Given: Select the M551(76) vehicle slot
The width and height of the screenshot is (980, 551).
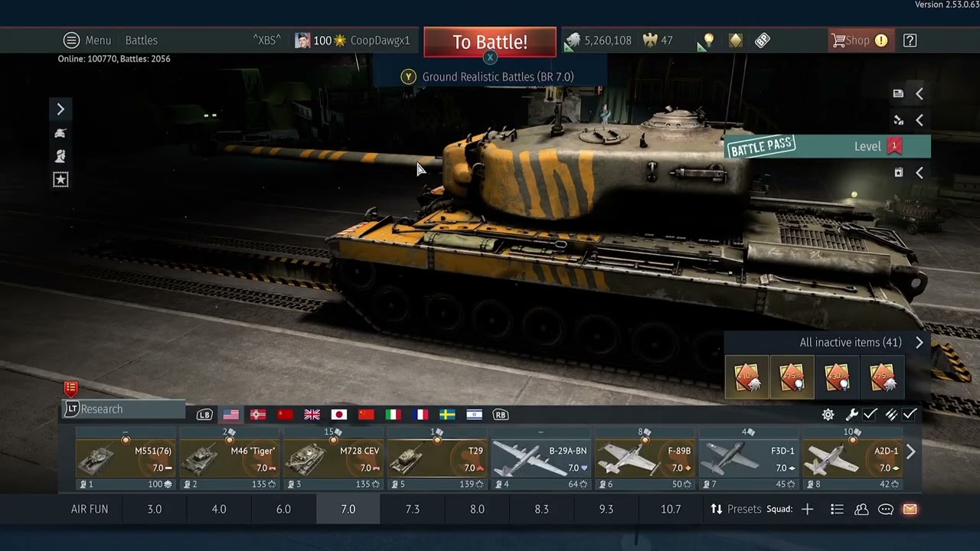Looking at the screenshot, I should (126, 461).
